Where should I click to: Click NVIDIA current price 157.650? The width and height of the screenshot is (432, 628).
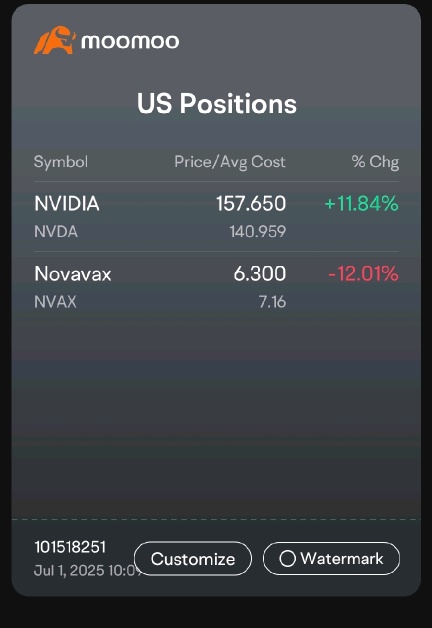tap(251, 203)
